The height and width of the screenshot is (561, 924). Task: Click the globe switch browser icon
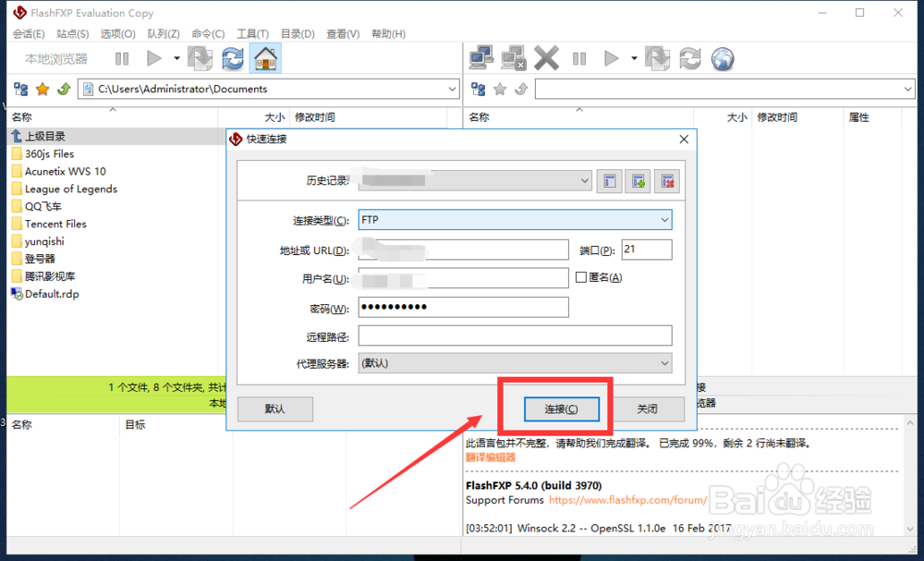coord(723,58)
